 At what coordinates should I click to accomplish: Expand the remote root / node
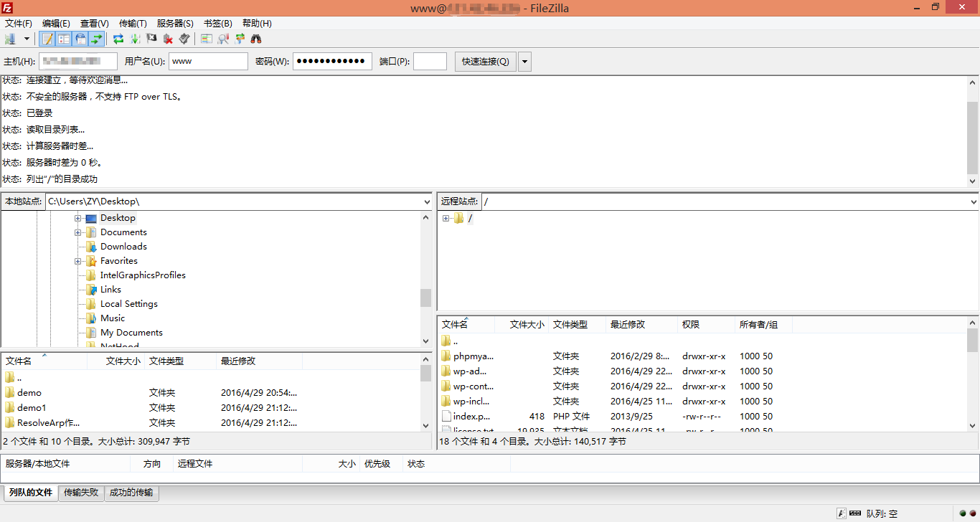point(446,219)
